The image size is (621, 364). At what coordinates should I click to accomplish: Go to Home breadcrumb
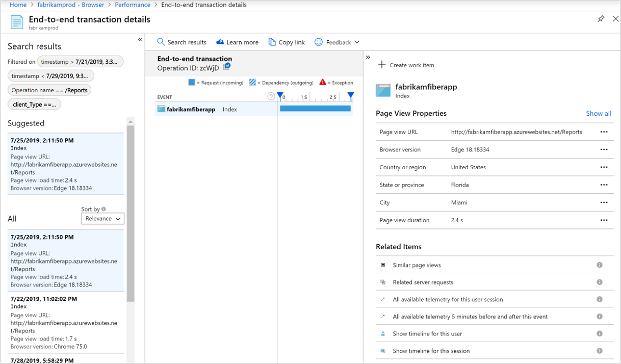click(x=18, y=5)
